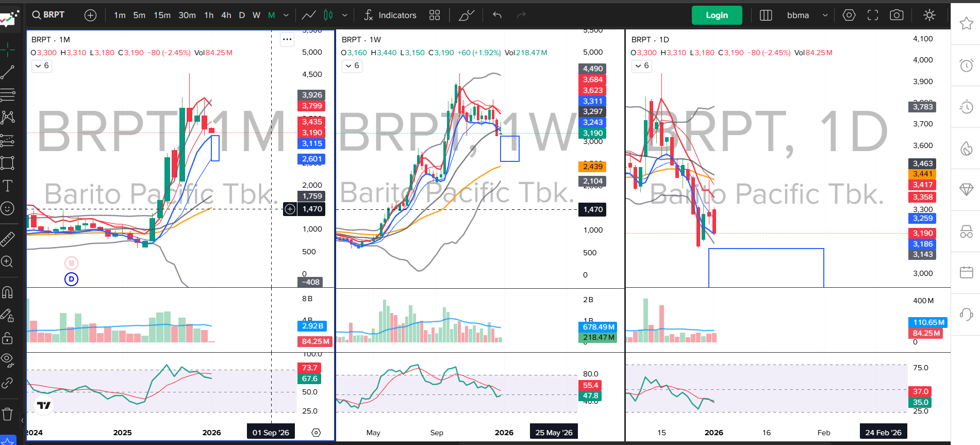Click the bbma layout name
This screenshot has width=980, height=445.
(798, 15)
